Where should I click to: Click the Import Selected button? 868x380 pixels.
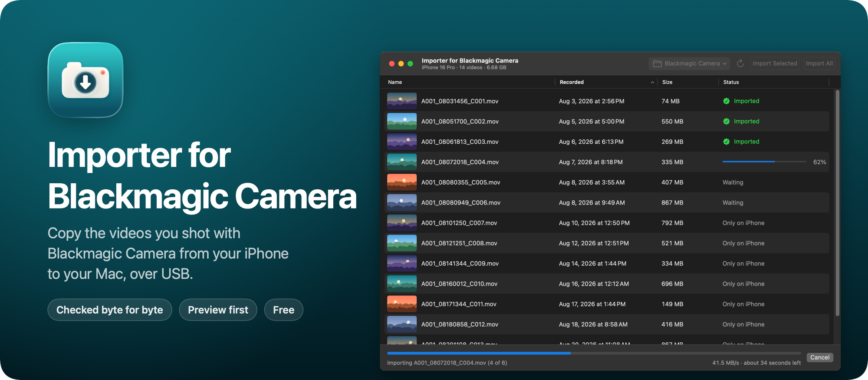775,63
